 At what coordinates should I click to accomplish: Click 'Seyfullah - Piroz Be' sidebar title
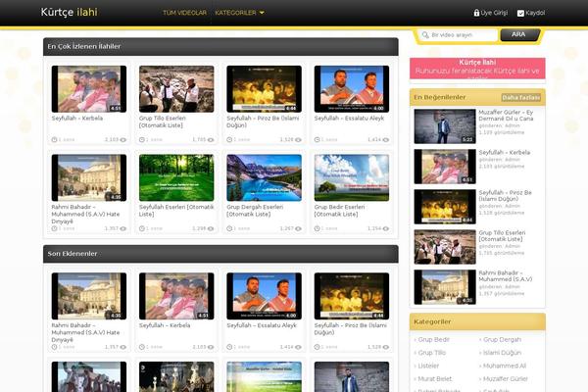[505, 196]
